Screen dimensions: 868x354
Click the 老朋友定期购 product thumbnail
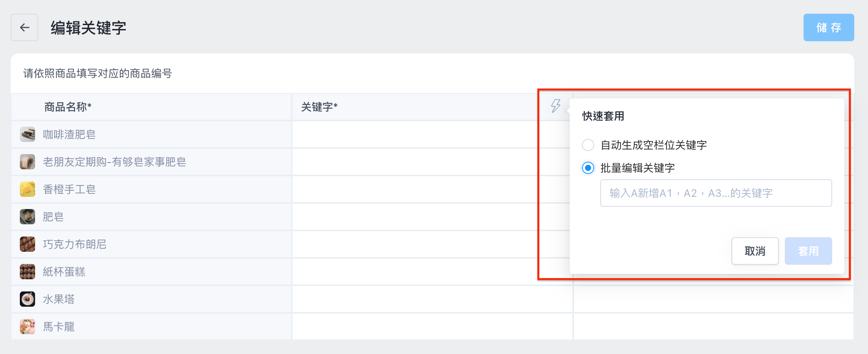[x=27, y=162]
